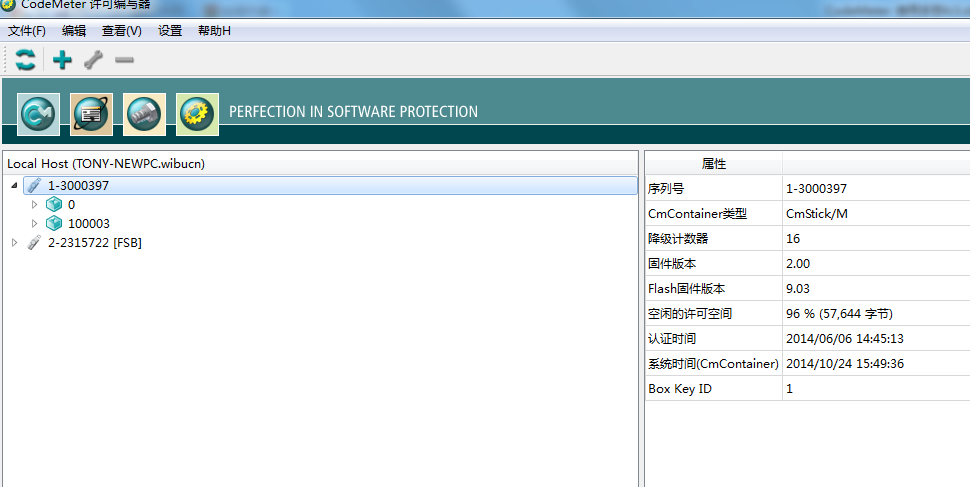Open the 帮助H menu

tap(214, 31)
